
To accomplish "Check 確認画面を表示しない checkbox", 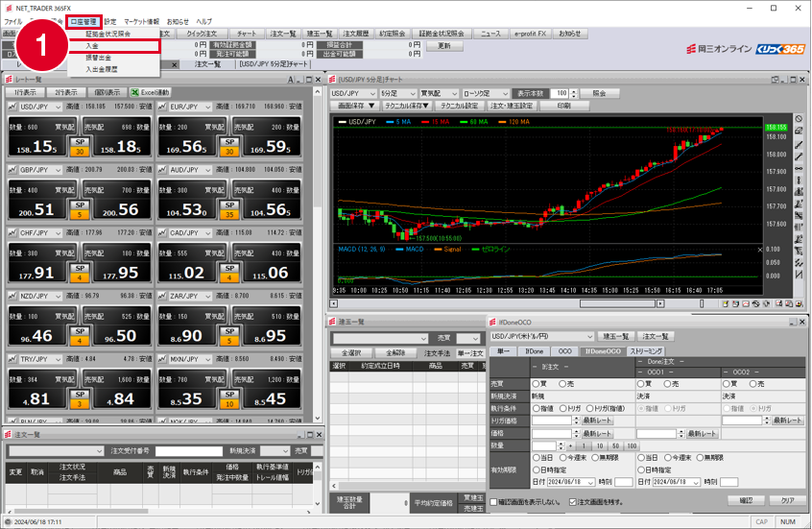I will pos(493,501).
